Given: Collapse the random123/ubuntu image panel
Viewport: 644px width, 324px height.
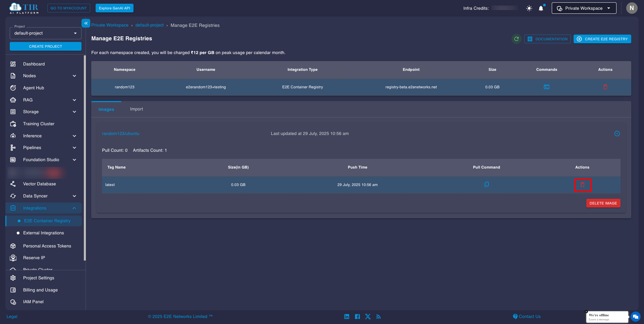Looking at the screenshot, I should point(617,134).
